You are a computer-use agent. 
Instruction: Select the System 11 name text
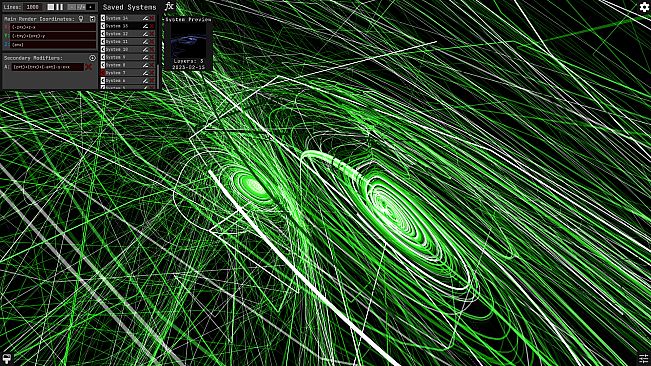coord(117,41)
